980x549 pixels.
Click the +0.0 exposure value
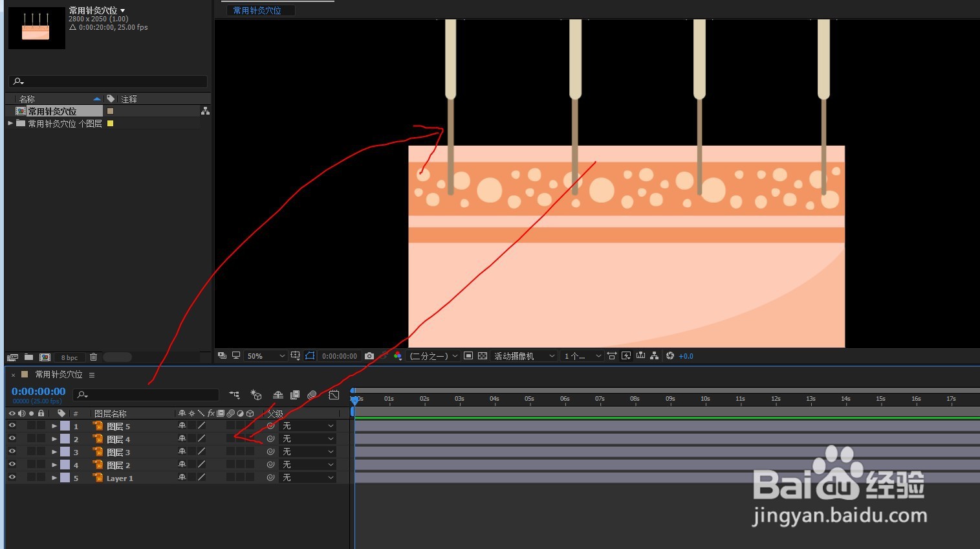click(x=686, y=356)
